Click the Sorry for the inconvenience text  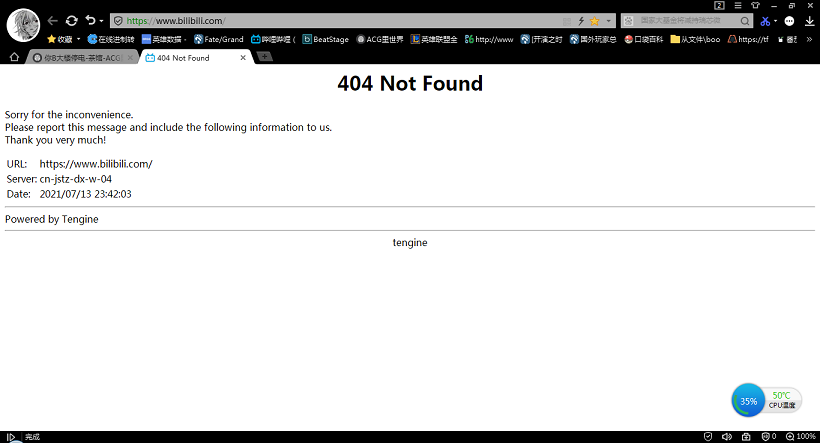[69, 115]
